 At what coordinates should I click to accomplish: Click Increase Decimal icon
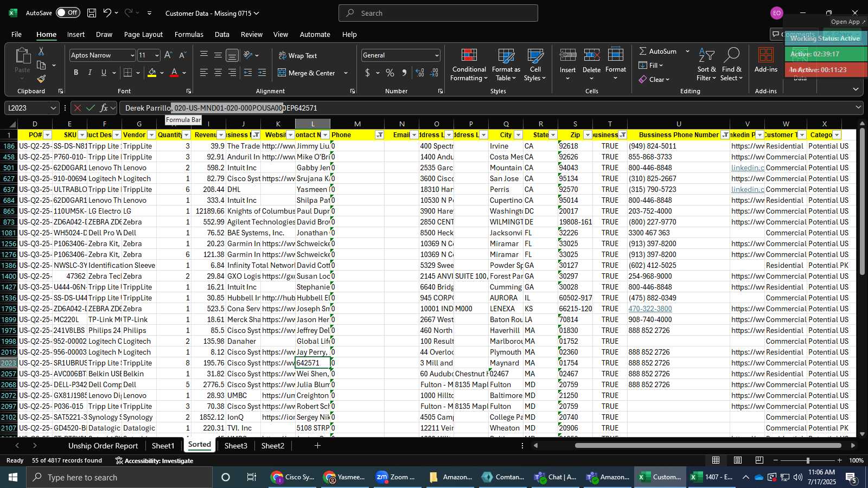pyautogui.click(x=420, y=73)
